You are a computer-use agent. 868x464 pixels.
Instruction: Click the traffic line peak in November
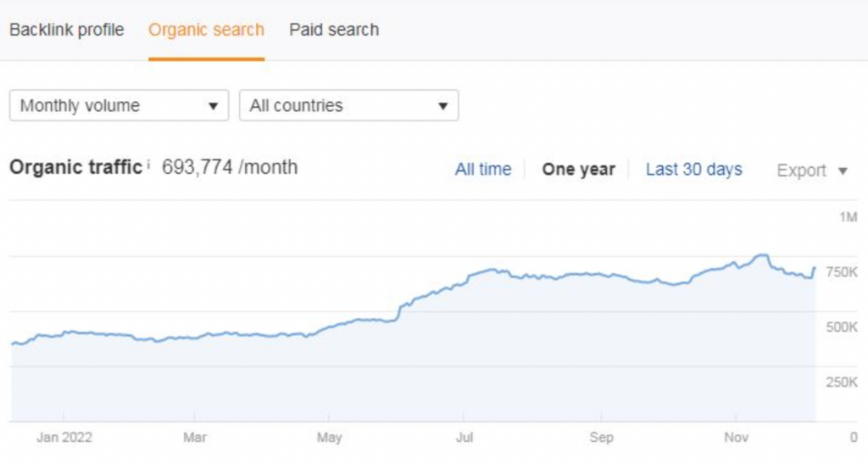coord(763,255)
